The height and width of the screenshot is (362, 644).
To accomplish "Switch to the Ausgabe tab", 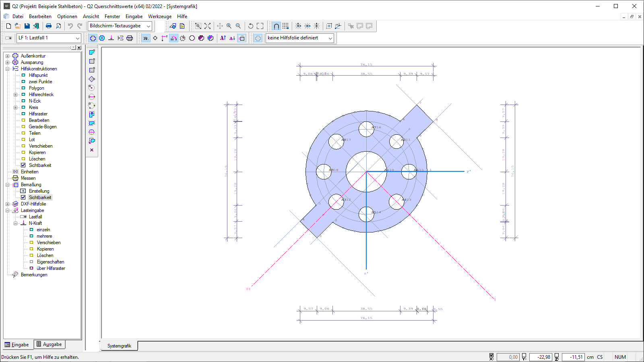I will tap(49, 344).
